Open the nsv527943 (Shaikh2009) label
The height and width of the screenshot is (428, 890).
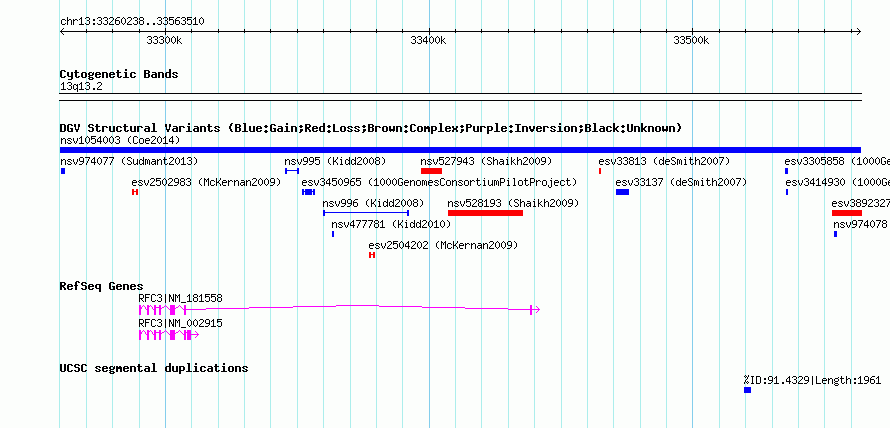486,161
